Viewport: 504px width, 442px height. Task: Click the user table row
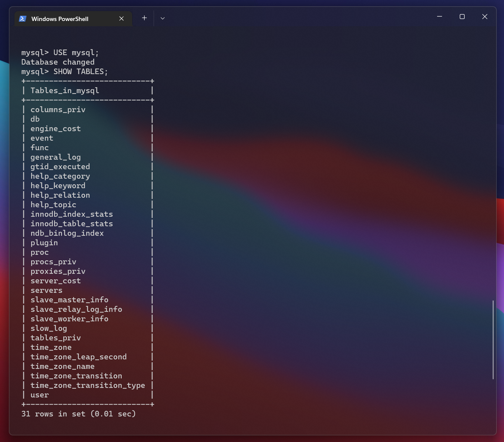pos(40,395)
